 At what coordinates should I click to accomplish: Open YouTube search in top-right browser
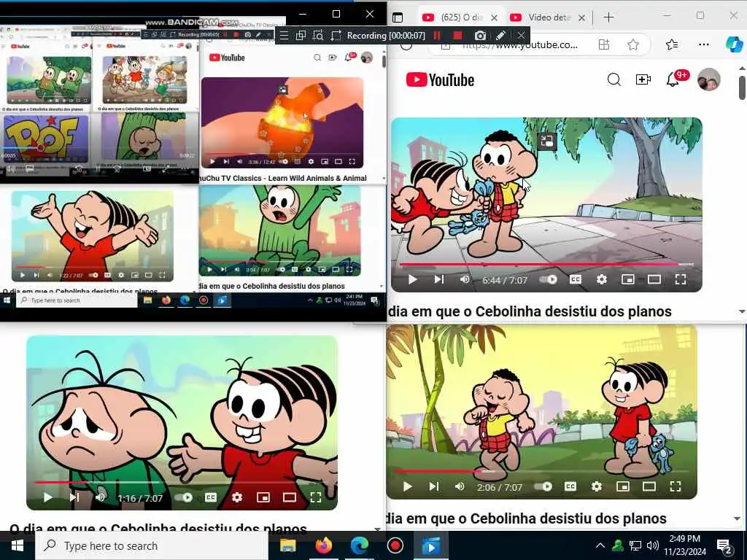click(x=614, y=79)
